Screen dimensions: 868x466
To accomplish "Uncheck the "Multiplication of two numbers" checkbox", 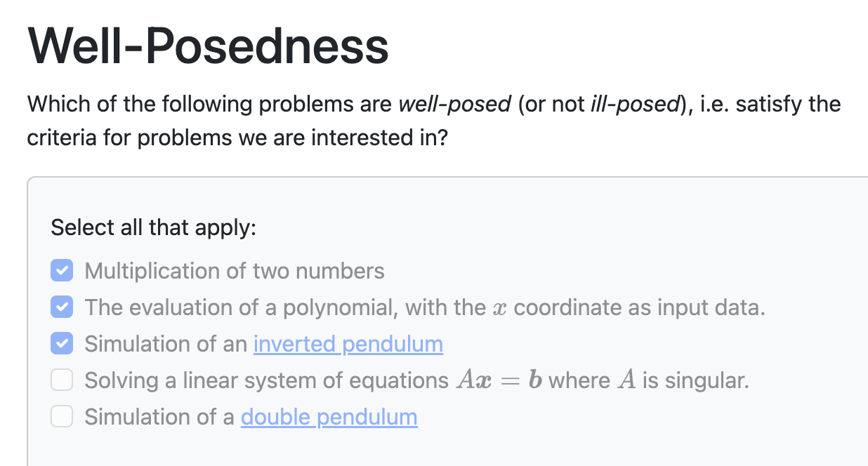I will pos(62,270).
